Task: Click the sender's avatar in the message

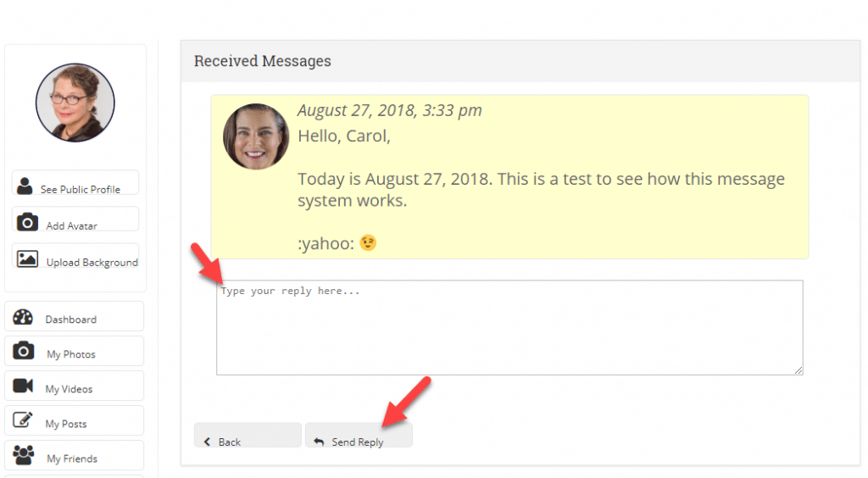Action: point(256,136)
